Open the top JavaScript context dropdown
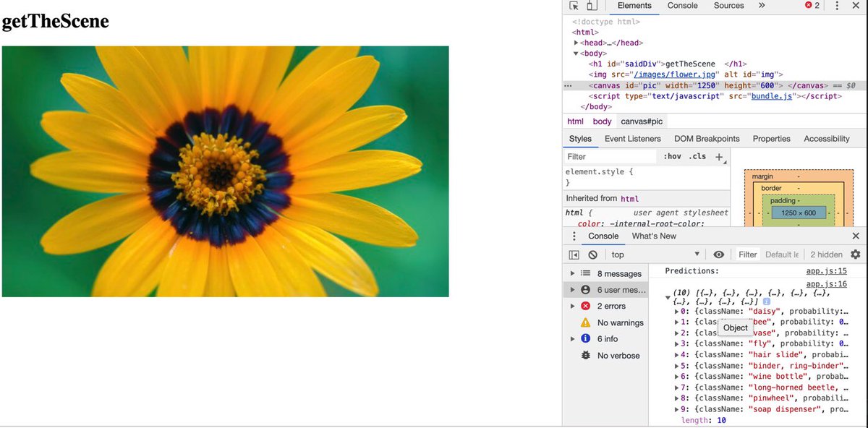The image size is (868, 428). click(x=656, y=254)
